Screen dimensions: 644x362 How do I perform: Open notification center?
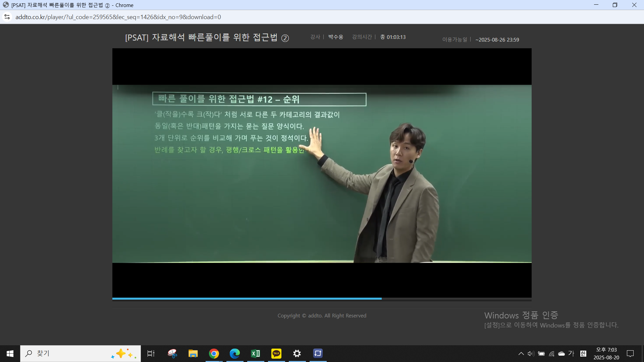630,354
